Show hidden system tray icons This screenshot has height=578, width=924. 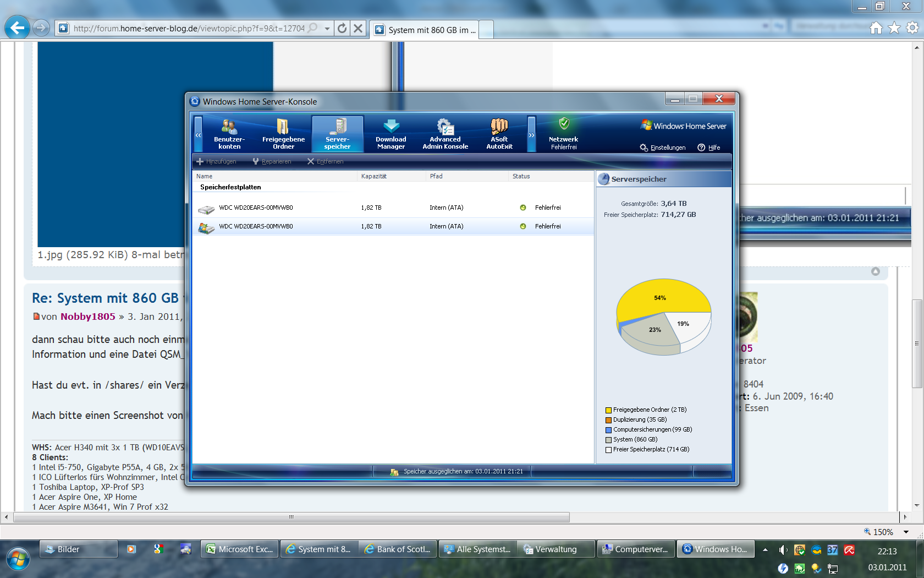[765, 549]
